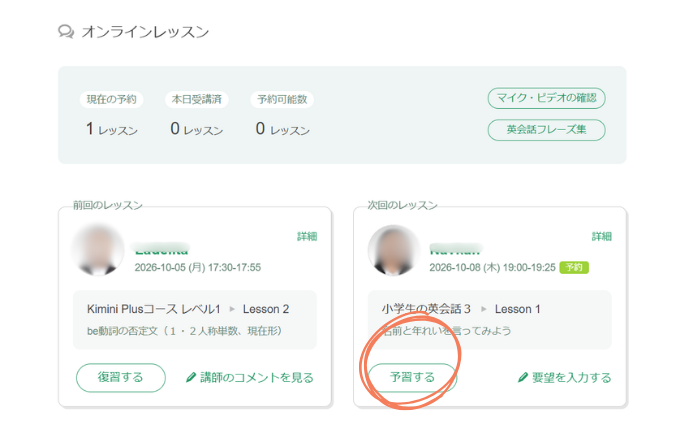The image size is (700, 422).
Task: Open 講師のコメントを見る link
Action: click(257, 377)
